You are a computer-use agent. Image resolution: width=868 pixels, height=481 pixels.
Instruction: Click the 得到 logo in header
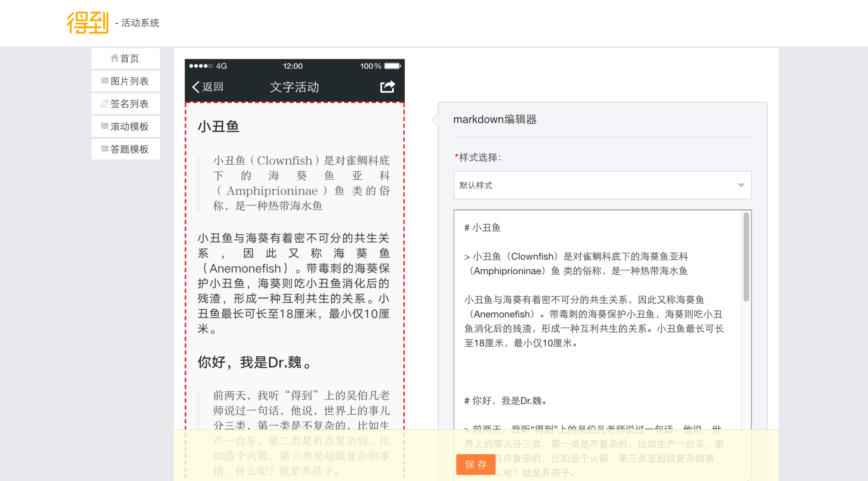pyautogui.click(x=88, y=23)
